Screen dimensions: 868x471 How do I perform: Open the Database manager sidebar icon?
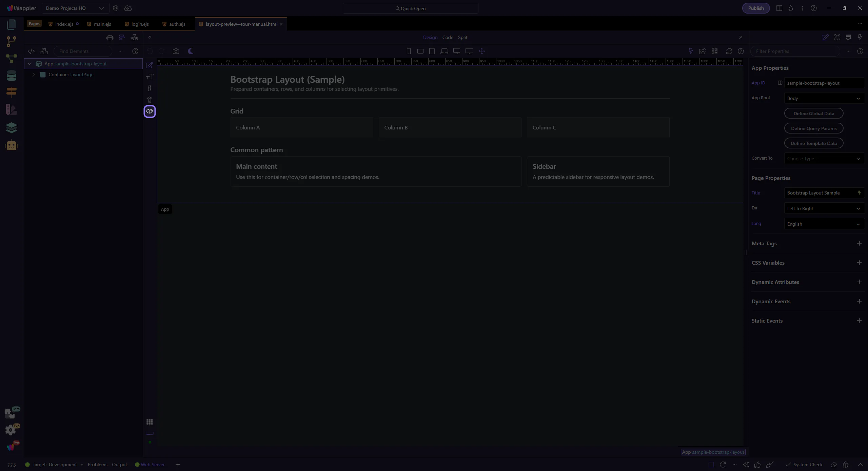pos(11,76)
